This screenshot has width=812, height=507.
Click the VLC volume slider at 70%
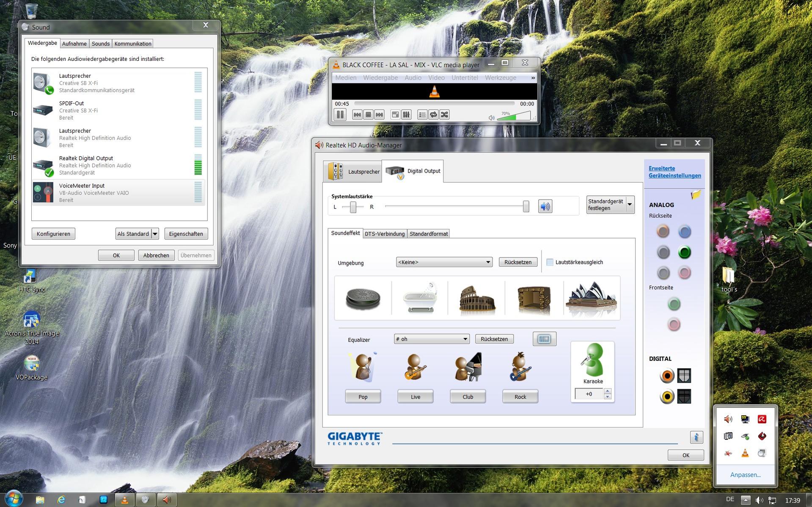pos(514,116)
